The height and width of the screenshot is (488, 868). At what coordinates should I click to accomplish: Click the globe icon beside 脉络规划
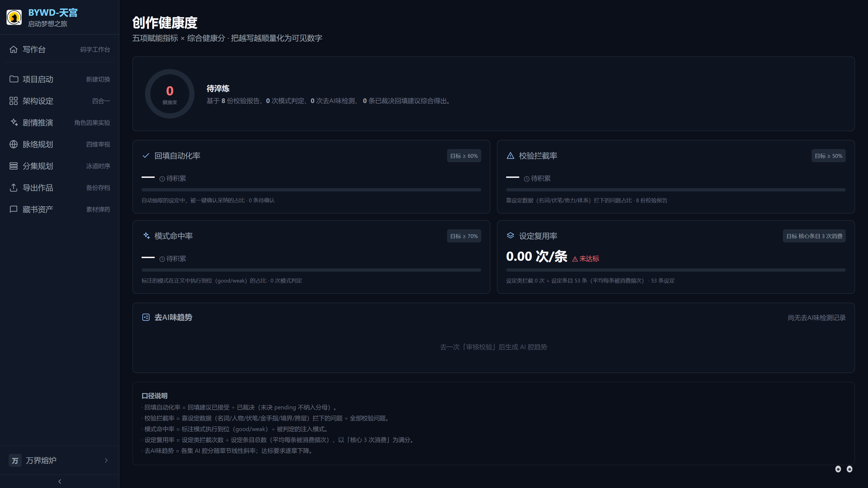pyautogui.click(x=14, y=144)
